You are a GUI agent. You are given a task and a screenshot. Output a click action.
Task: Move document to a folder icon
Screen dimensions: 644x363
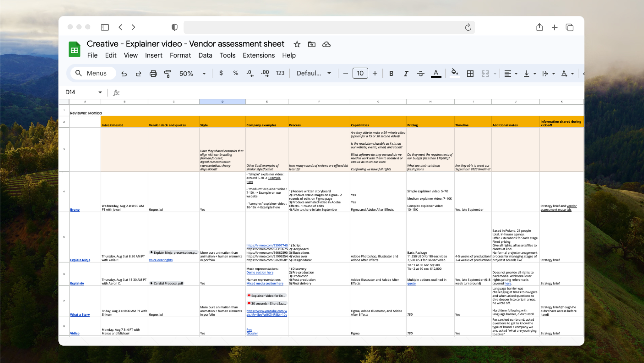coord(312,44)
